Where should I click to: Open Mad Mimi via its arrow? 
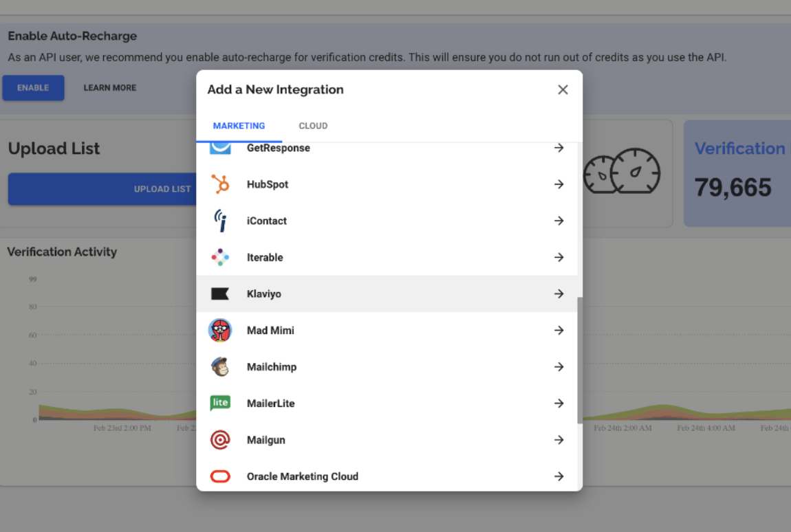click(559, 331)
